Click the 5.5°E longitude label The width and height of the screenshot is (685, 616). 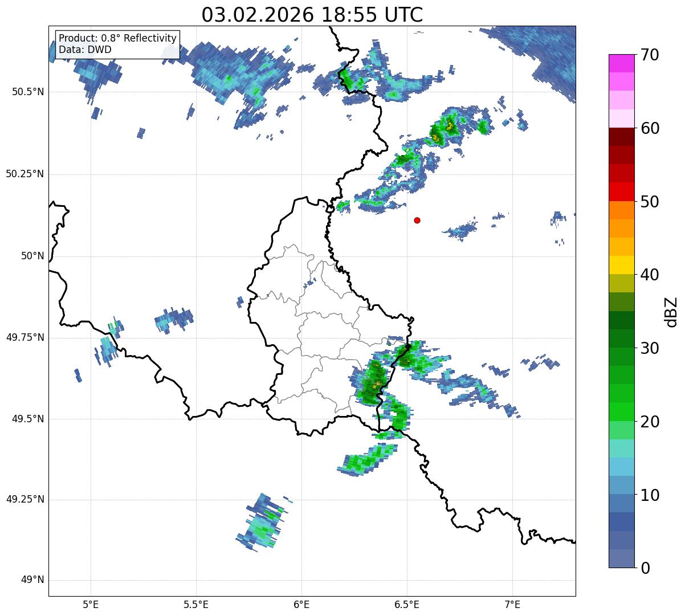coord(196,604)
